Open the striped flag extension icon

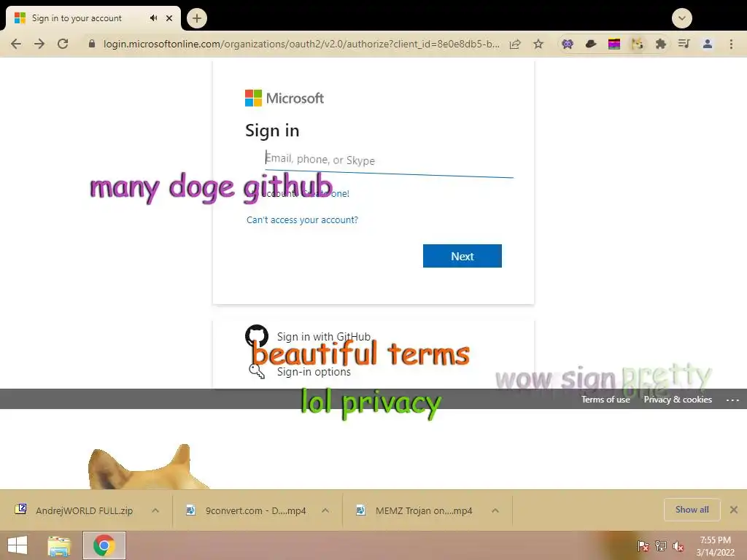pos(614,44)
